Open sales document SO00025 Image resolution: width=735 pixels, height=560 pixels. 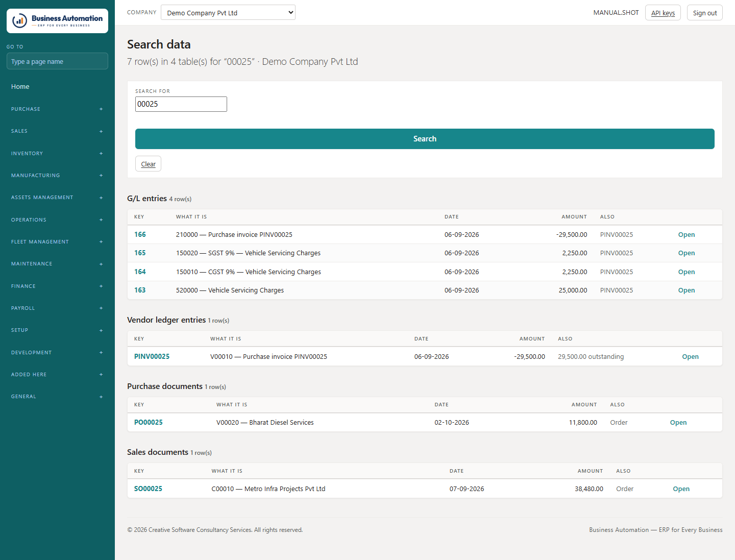click(148, 489)
